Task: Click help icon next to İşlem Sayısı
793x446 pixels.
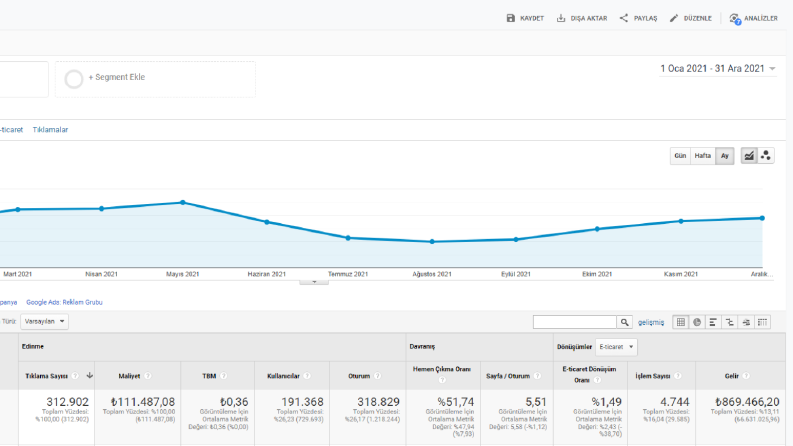Action: [x=678, y=376]
